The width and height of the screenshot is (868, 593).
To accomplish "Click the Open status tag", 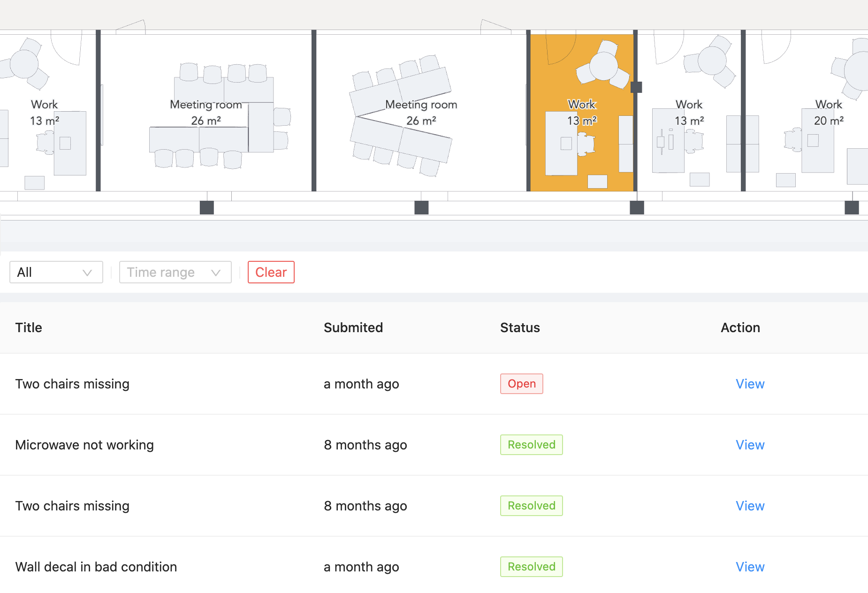I will pyautogui.click(x=522, y=384).
